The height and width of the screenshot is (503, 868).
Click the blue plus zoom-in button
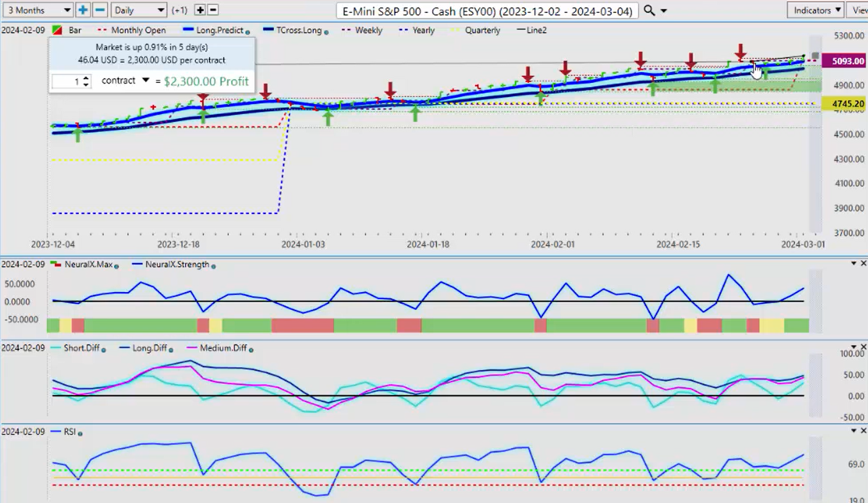83,10
